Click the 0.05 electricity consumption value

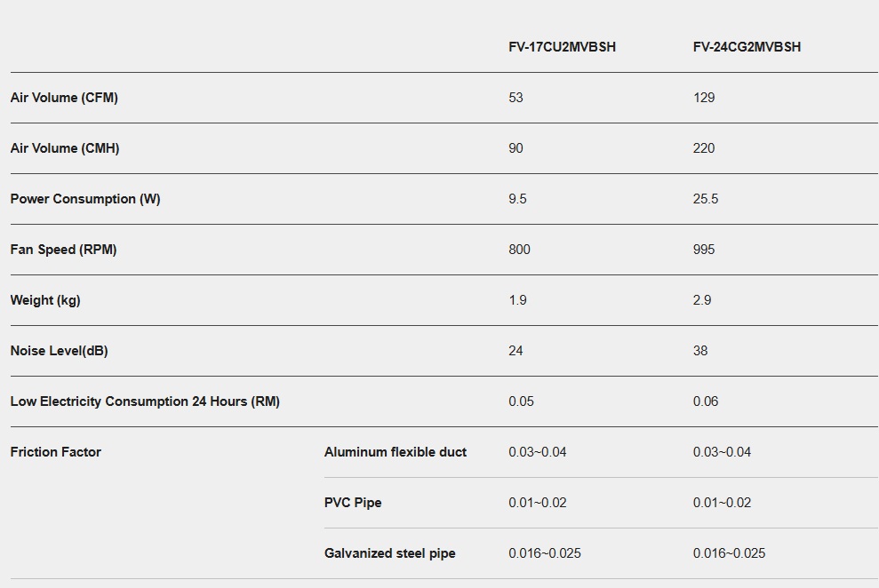click(521, 401)
